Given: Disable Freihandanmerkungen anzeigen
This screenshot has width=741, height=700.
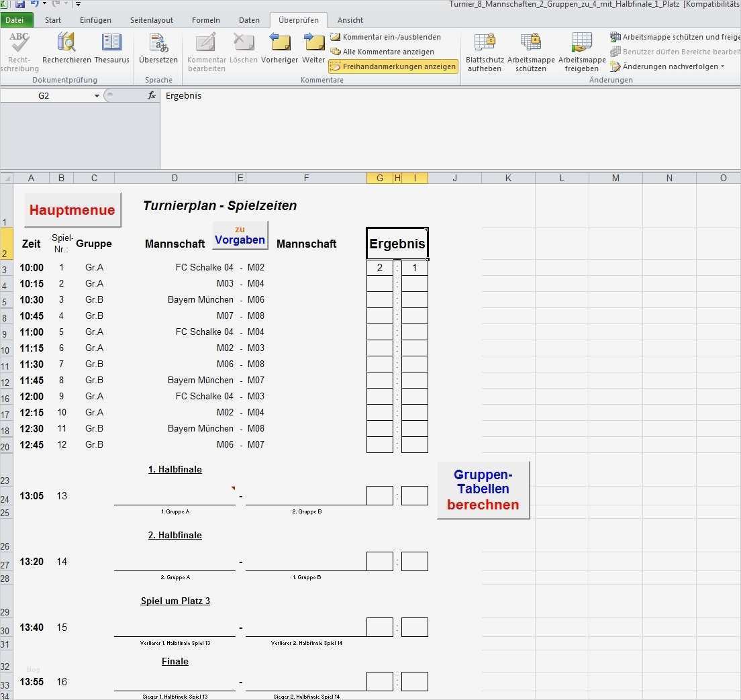Looking at the screenshot, I should (393, 66).
